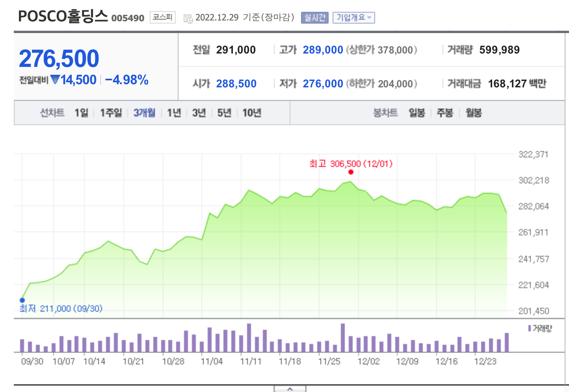569x392 pixels.
Task: Click the red 최고 high point marker
Action: click(x=351, y=172)
